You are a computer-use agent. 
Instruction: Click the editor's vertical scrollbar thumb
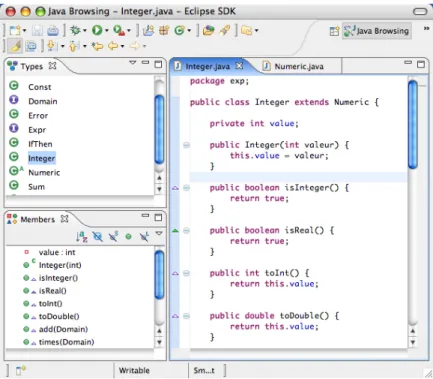click(x=413, y=125)
